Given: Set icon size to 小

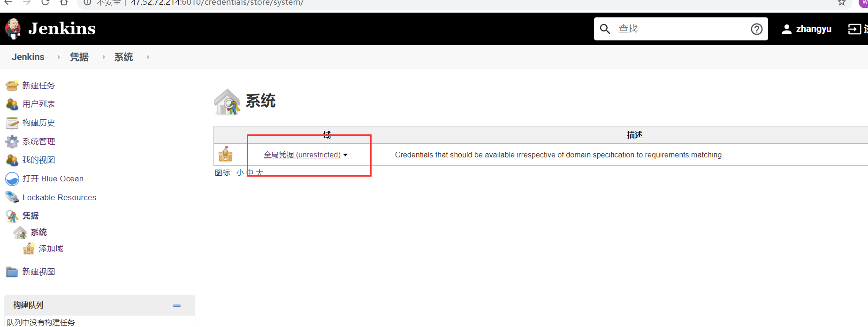Looking at the screenshot, I should tap(240, 172).
